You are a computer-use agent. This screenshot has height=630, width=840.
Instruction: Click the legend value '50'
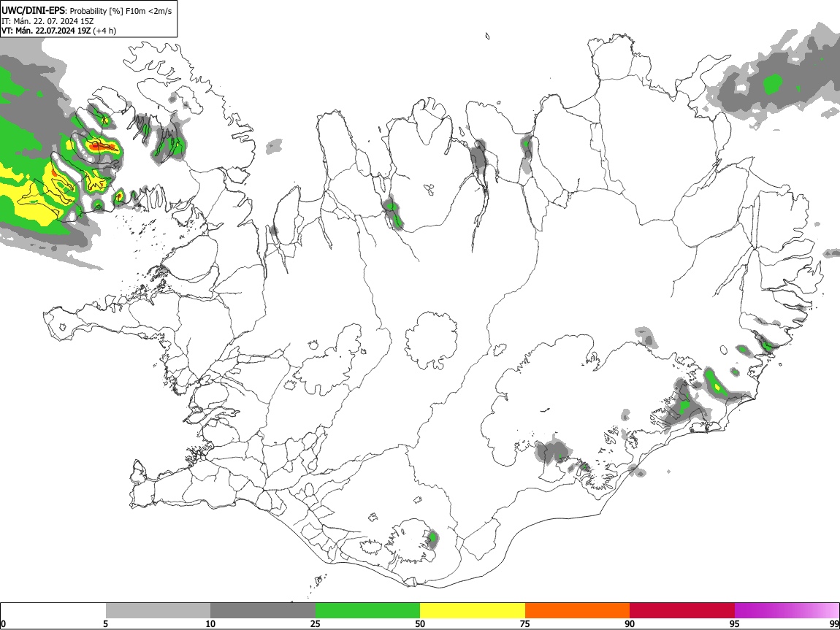[x=420, y=623]
